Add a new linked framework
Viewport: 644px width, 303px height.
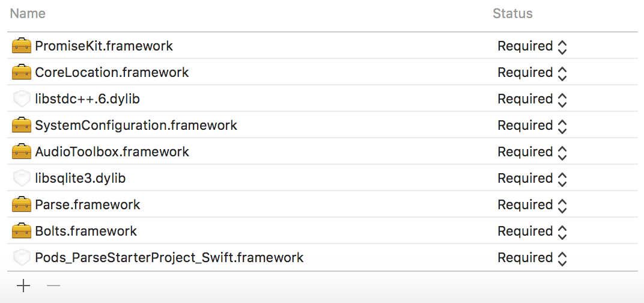point(23,286)
